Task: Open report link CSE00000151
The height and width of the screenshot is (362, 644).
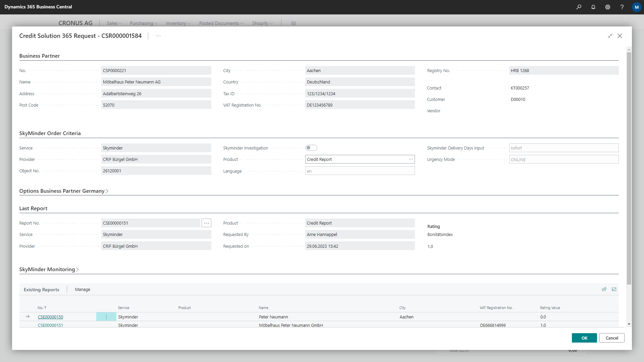Action: (x=50, y=325)
